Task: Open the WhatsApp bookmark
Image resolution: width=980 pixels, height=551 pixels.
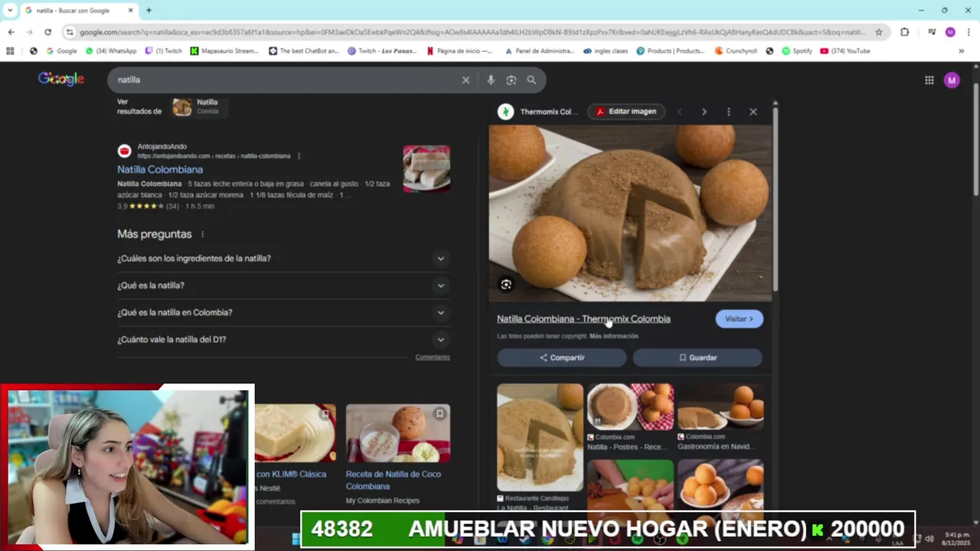Action: (111, 51)
